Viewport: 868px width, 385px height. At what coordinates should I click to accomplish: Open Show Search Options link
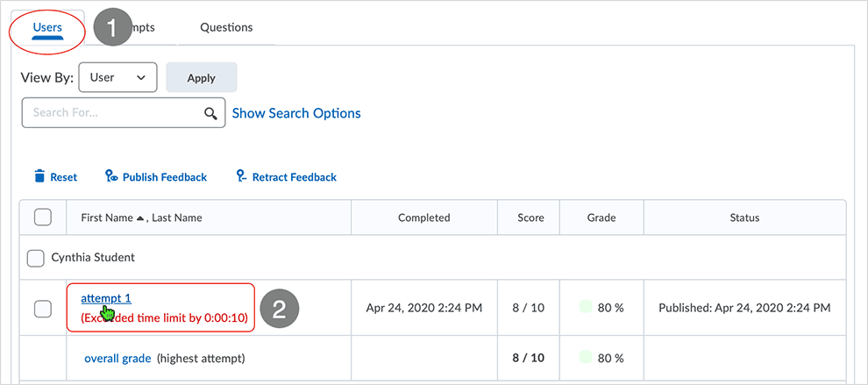pos(296,113)
